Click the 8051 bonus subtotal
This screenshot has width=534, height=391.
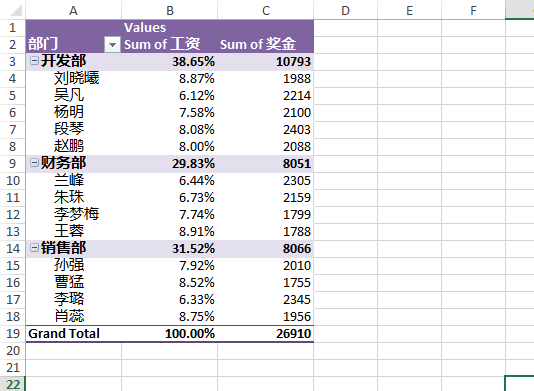pyautogui.click(x=266, y=163)
